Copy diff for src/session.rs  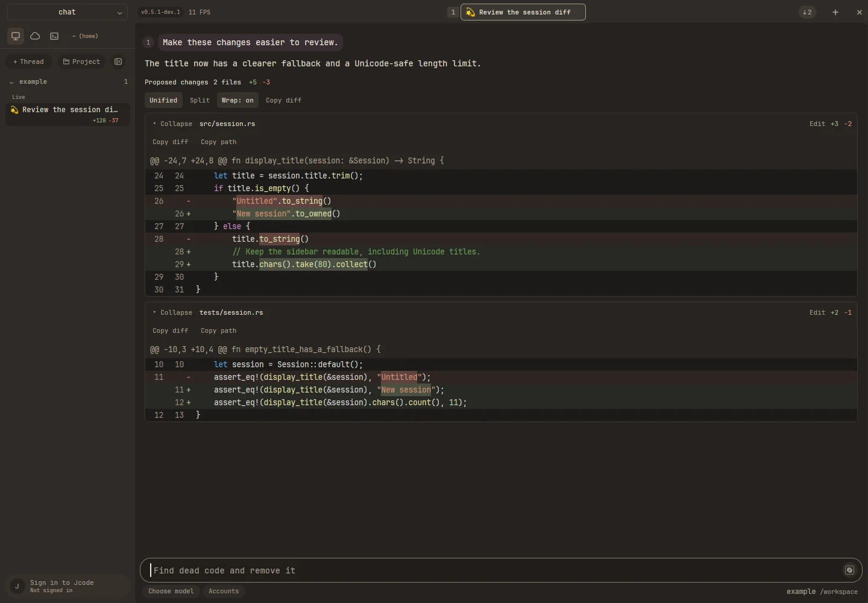(x=171, y=142)
